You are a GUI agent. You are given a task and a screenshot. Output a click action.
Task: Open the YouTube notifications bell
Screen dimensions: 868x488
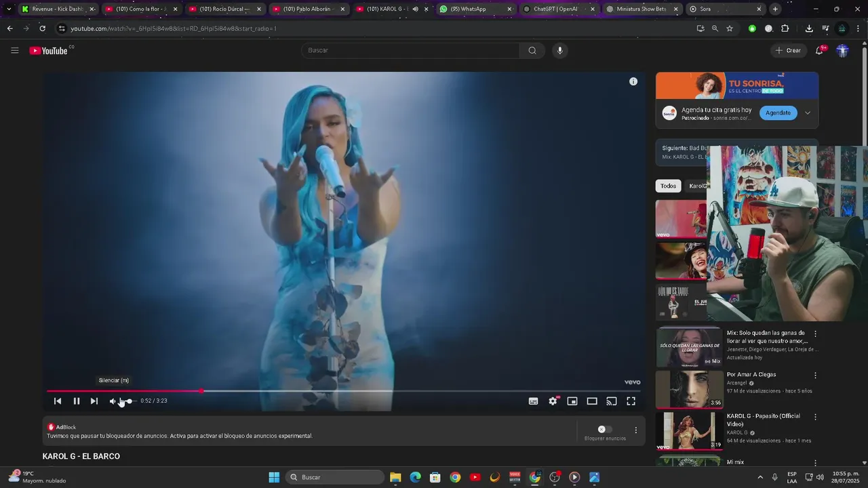click(819, 50)
